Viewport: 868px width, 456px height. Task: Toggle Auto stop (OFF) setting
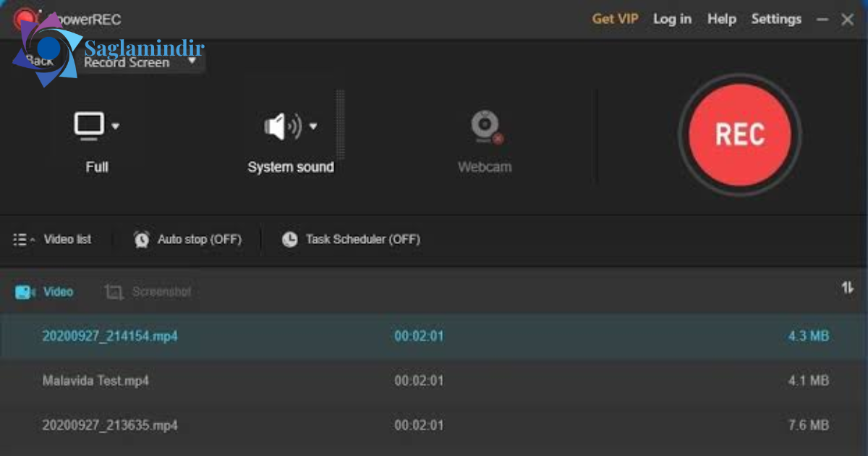point(200,240)
